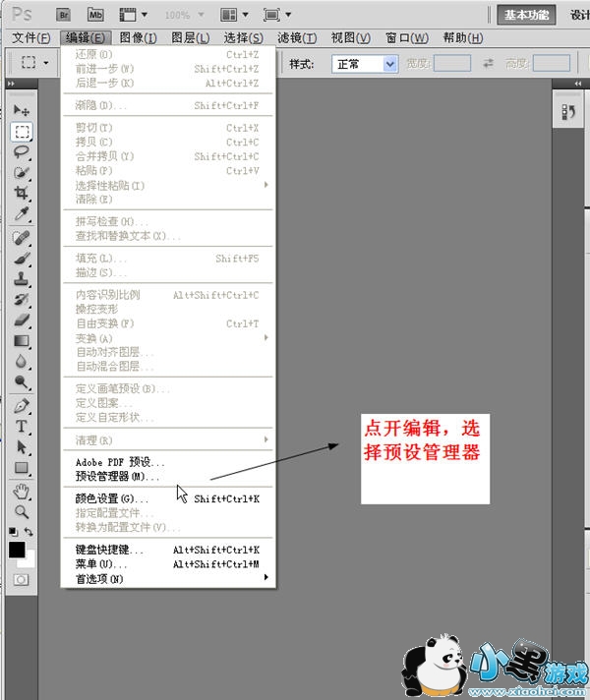Select the Brush tool
Viewport: 590px width, 700px height.
(21, 259)
